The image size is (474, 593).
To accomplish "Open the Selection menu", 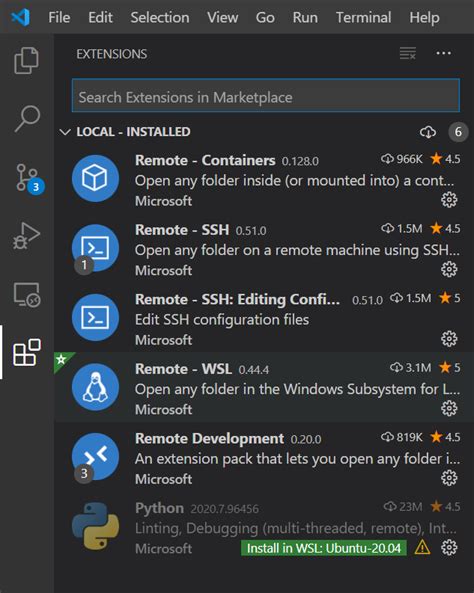I will pos(160,17).
